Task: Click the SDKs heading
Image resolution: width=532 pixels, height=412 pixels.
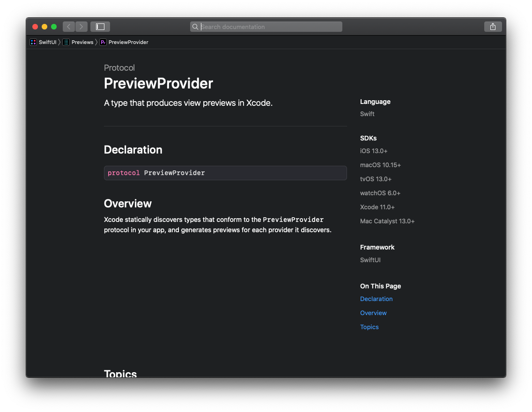Action: (368, 139)
